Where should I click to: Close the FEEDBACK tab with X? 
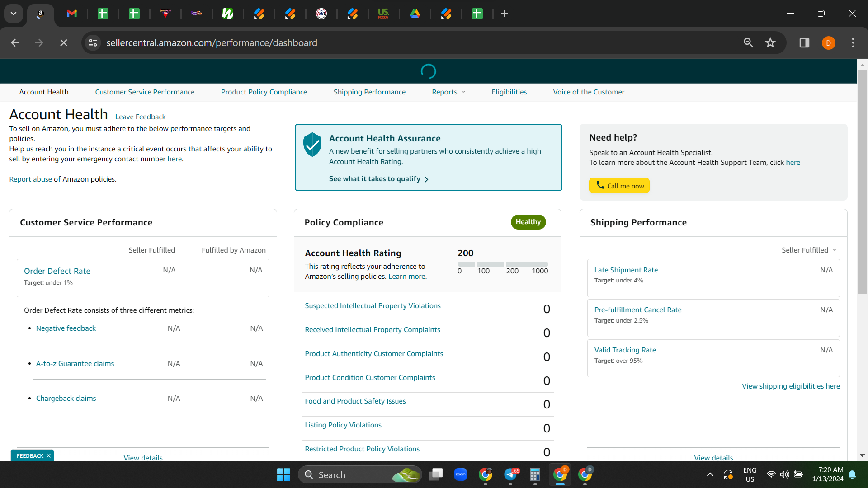[x=48, y=455]
